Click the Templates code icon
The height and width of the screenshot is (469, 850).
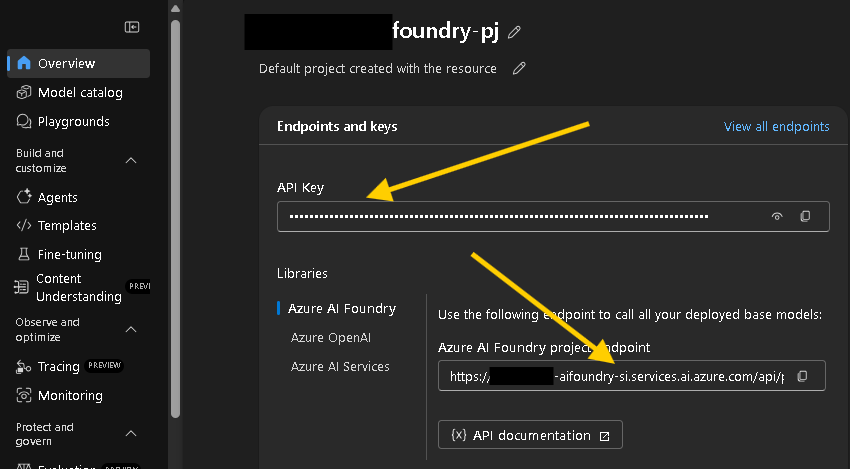[24, 226]
